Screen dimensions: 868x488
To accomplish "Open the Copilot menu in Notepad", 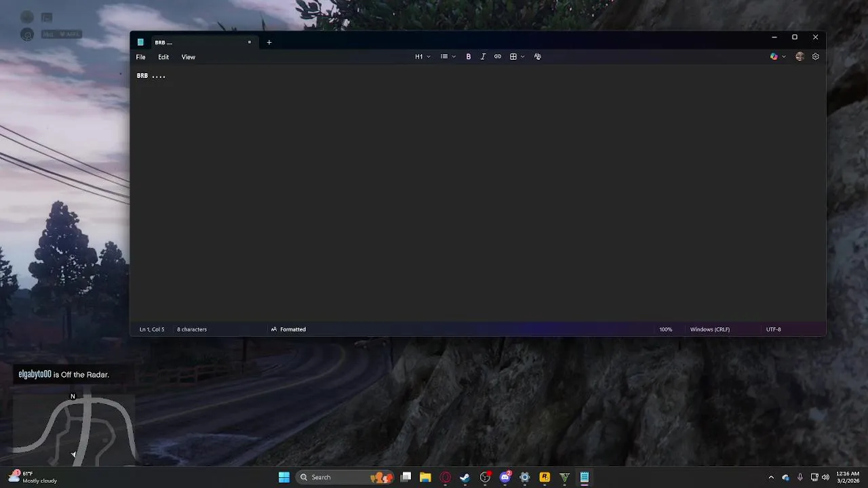I will pos(774,57).
